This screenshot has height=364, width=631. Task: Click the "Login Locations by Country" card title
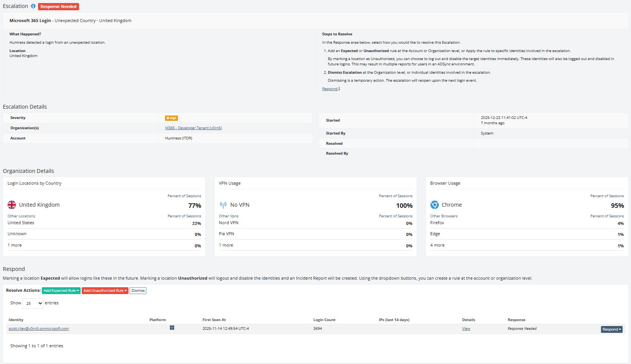pyautogui.click(x=35, y=184)
